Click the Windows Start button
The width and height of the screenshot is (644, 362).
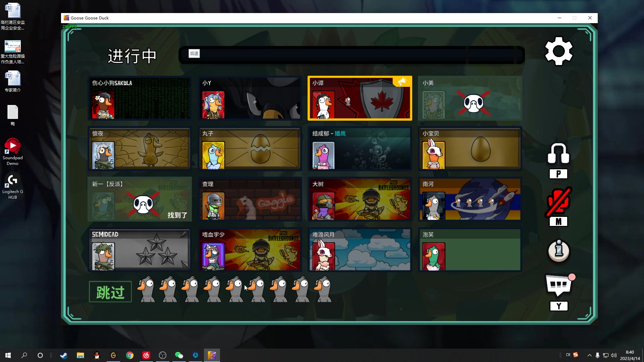pyautogui.click(x=8, y=355)
